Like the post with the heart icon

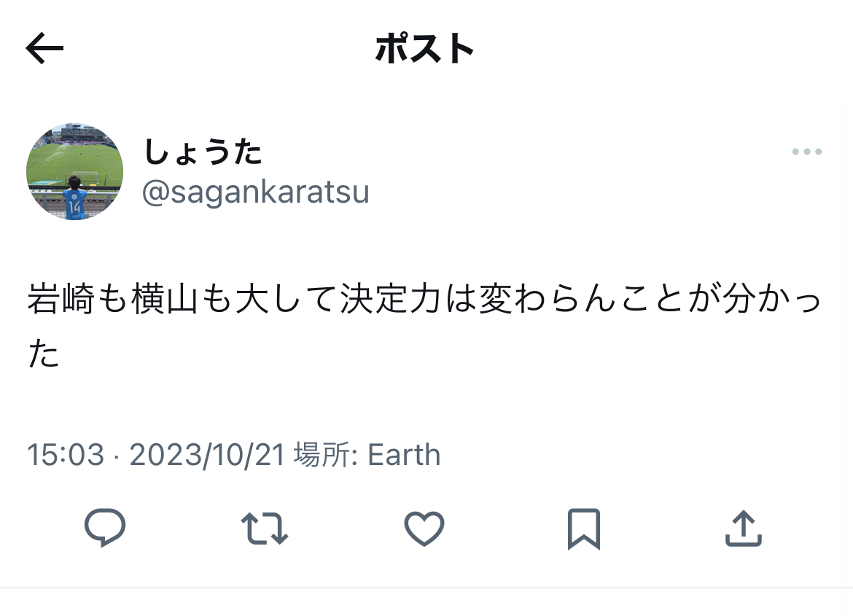[424, 529]
